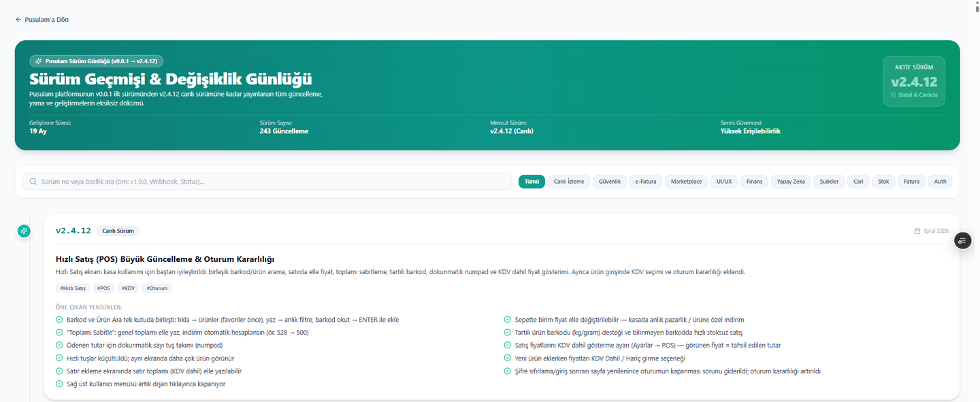Click the Eylül 2026 date label

tap(936, 231)
